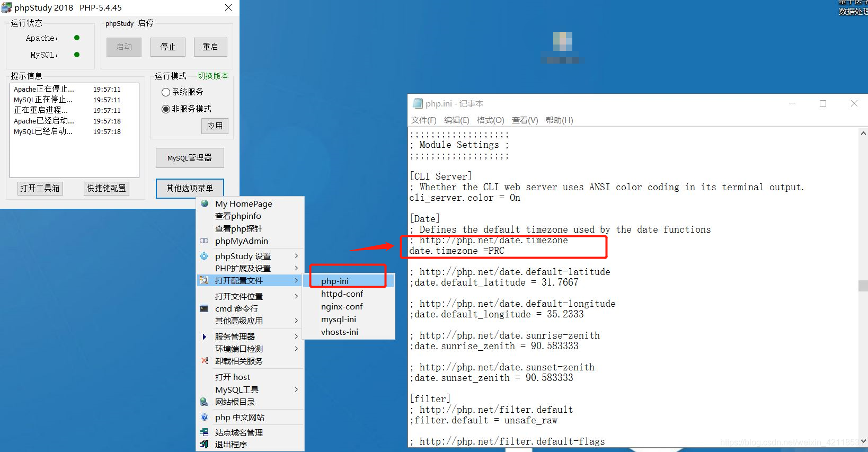
Task: Click the MySQL green status indicator
Action: click(x=77, y=55)
